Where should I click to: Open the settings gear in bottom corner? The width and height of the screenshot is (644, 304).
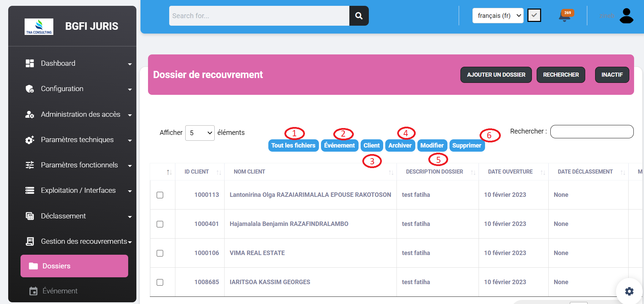(629, 291)
